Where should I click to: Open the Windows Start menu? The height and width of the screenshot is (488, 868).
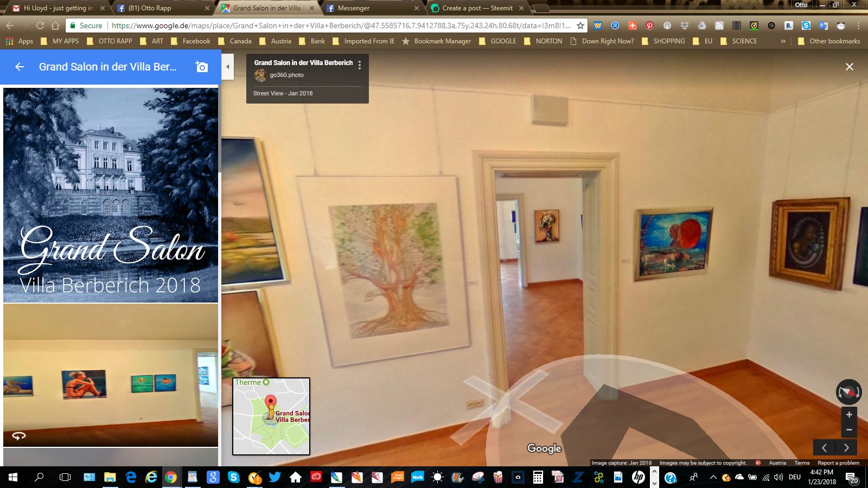click(x=13, y=477)
